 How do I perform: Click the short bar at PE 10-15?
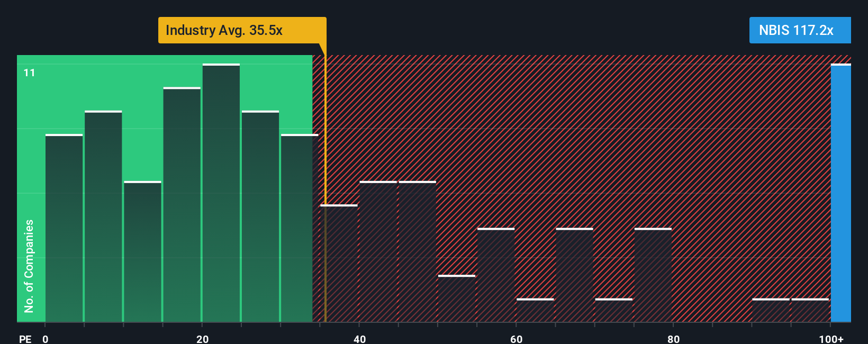[x=142, y=251]
